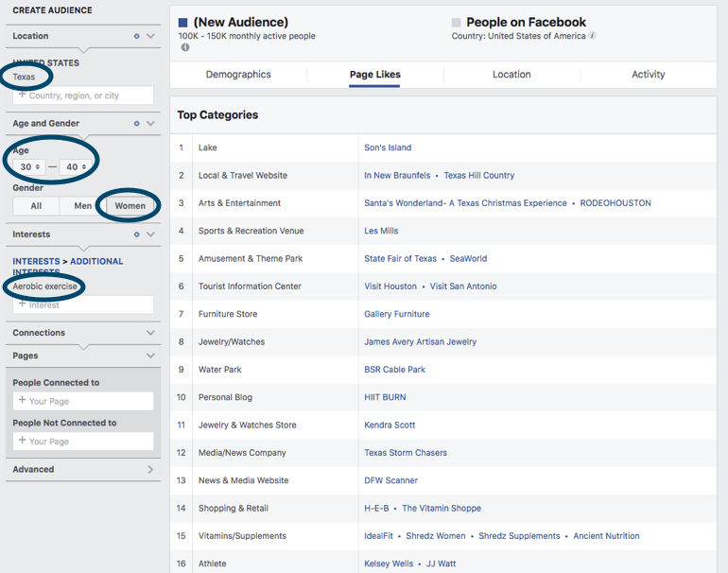Open the Visit Houston page link
This screenshot has width=728, height=573.
[x=390, y=286]
